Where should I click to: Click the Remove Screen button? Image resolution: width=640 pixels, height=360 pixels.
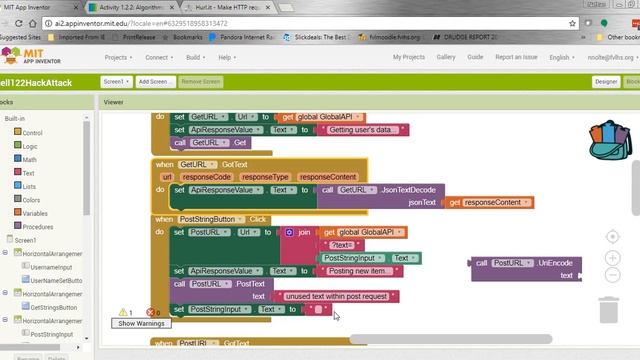coord(200,82)
